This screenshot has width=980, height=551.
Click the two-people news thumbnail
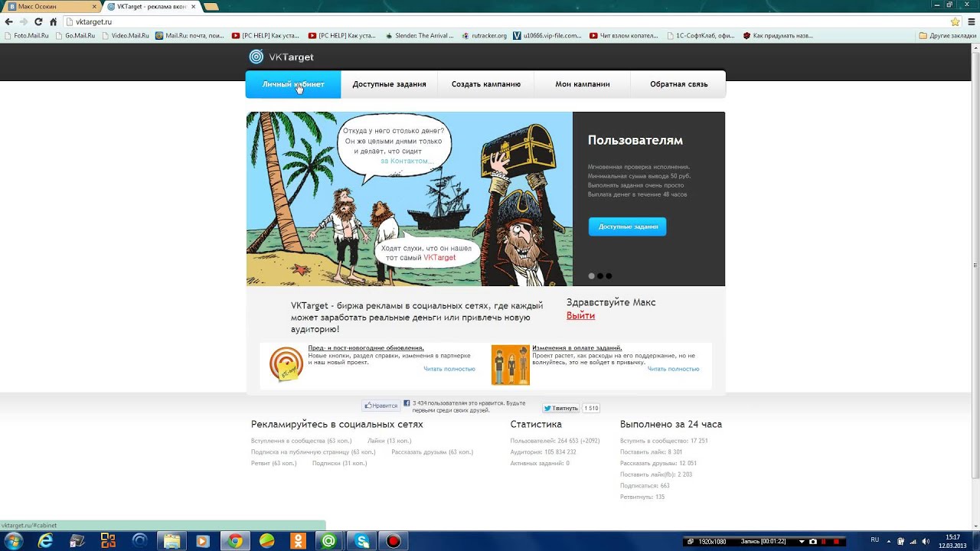click(510, 365)
